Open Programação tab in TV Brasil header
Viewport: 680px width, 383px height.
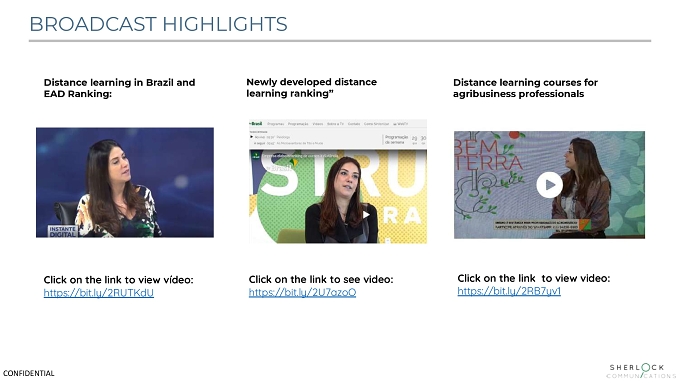pos(298,124)
